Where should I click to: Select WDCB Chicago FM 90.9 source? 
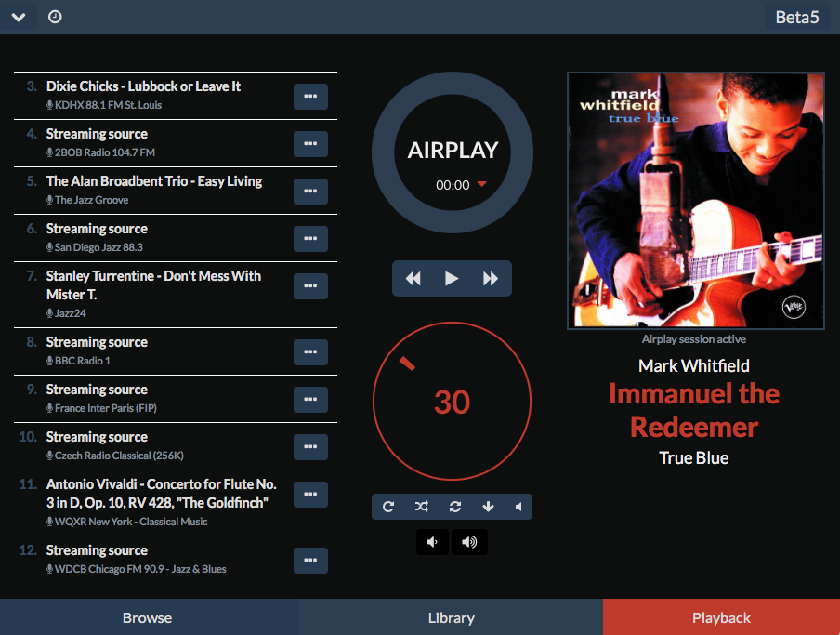[x=176, y=560]
